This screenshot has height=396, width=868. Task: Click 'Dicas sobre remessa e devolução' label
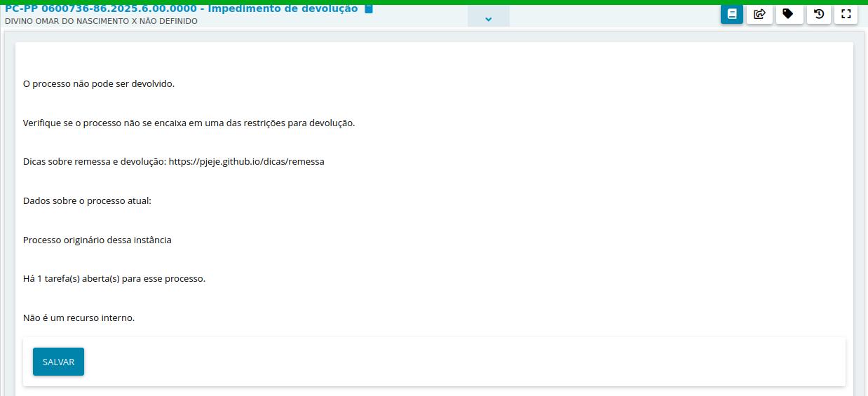pyautogui.click(x=94, y=162)
